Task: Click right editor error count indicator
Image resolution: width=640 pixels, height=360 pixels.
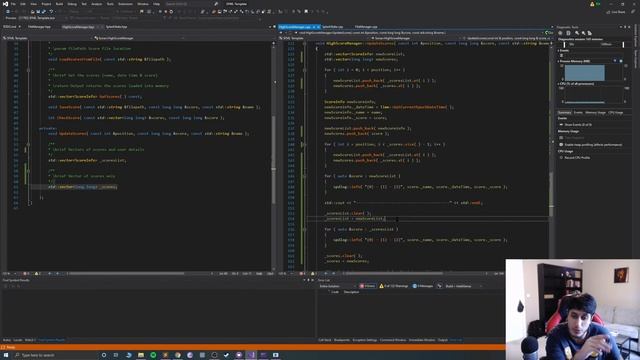Action: click(x=302, y=273)
